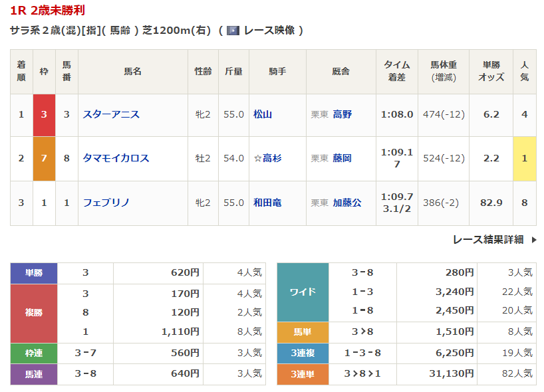Open horse フェブリノ page

coord(106,203)
